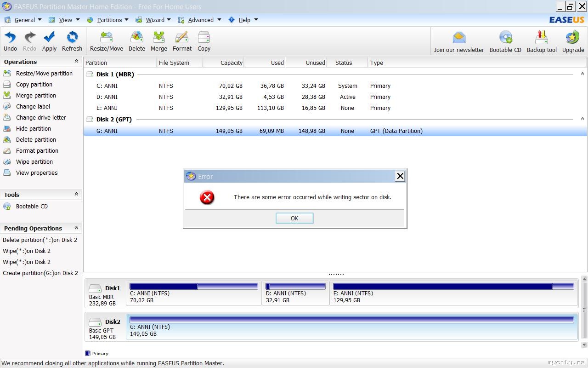Sort by the Partition column header
Image resolution: width=588 pixels, height=368 pixels.
coord(120,63)
